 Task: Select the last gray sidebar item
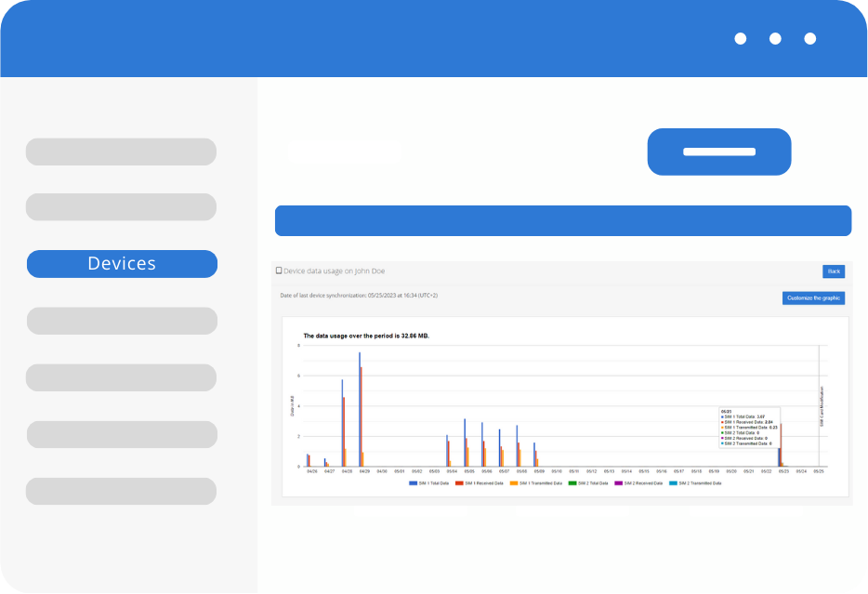121,491
